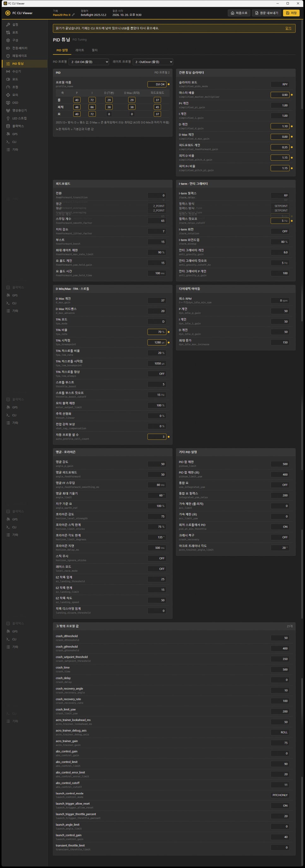
Task: Switch to the 필터 tab
Action: (x=95, y=50)
